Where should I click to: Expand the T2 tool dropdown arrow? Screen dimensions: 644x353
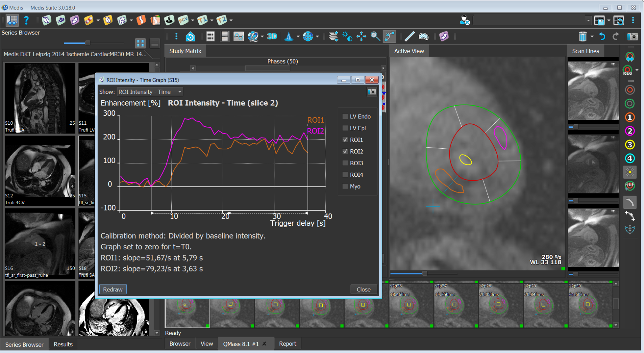point(231,20)
